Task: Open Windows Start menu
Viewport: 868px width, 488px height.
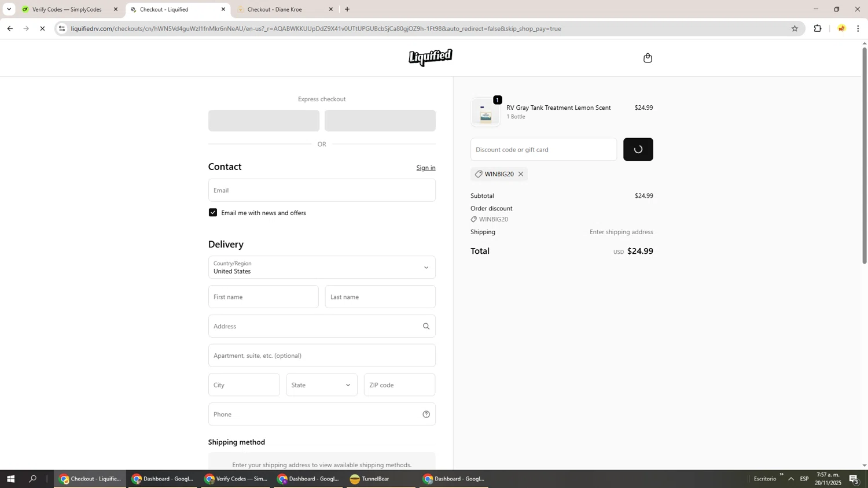Action: pyautogui.click(x=10, y=479)
